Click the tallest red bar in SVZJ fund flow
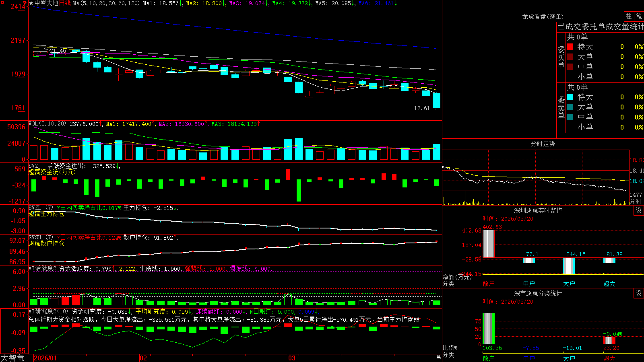644x362 pixels. 288,174
